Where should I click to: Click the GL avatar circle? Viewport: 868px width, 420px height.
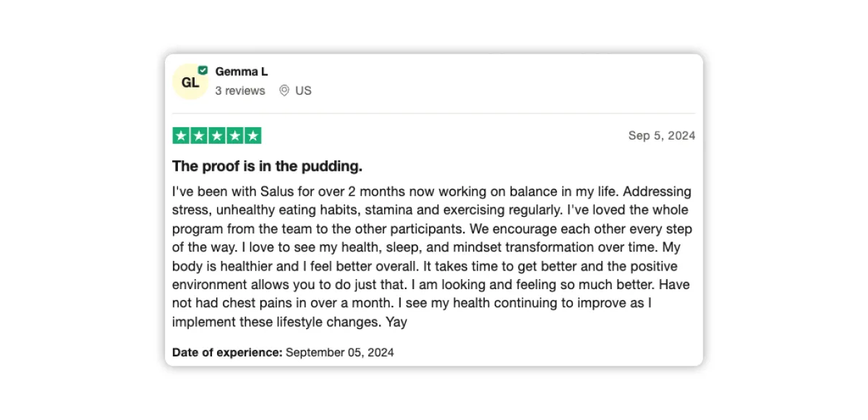pos(190,82)
